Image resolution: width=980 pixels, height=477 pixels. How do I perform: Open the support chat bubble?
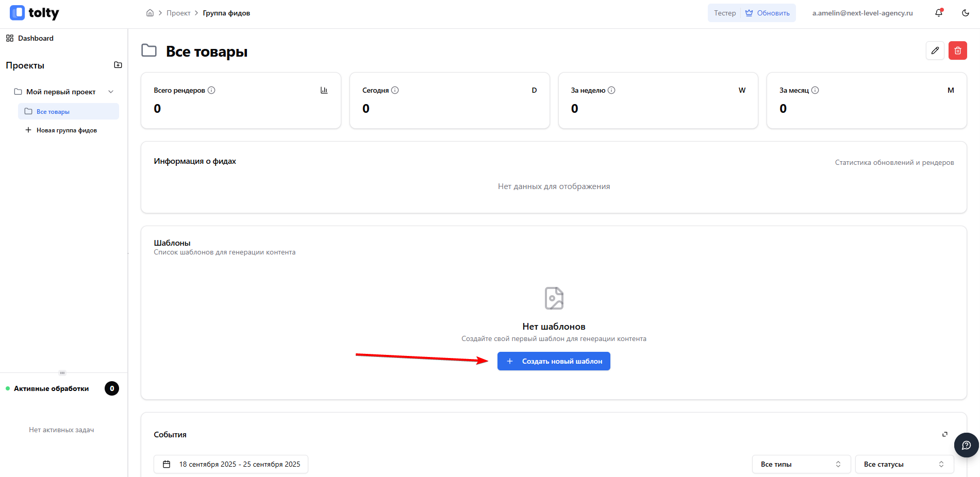[967, 445]
